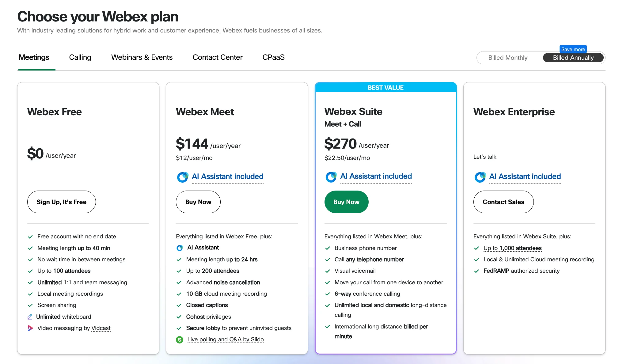Click Contact Sales for Webex Enterprise
Viewport: 619px width, 364px height.
point(503,202)
